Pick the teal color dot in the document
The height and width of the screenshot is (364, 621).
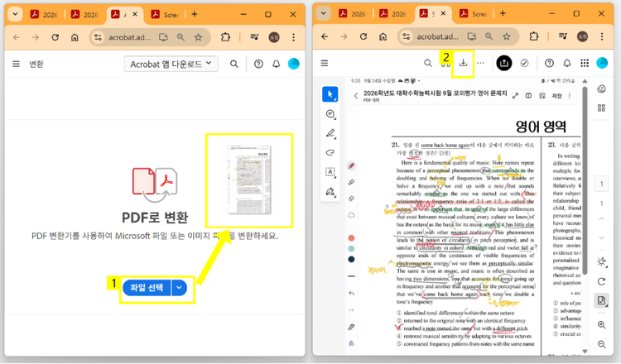point(351,249)
